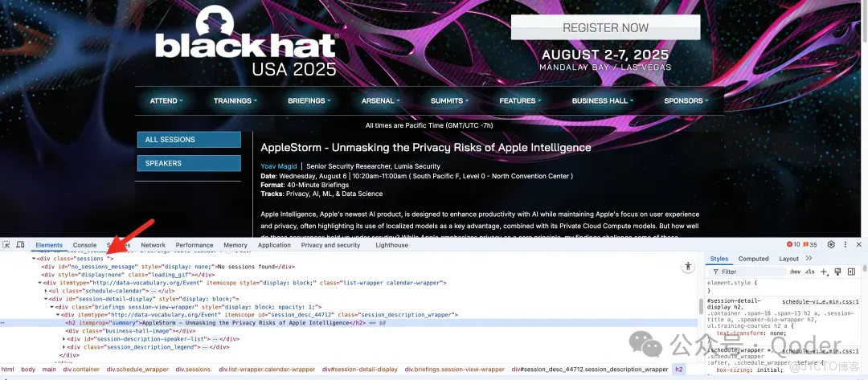Image resolution: width=868 pixels, height=380 pixels.
Task: Expand the ul schedule-calendar node
Action: point(46,290)
